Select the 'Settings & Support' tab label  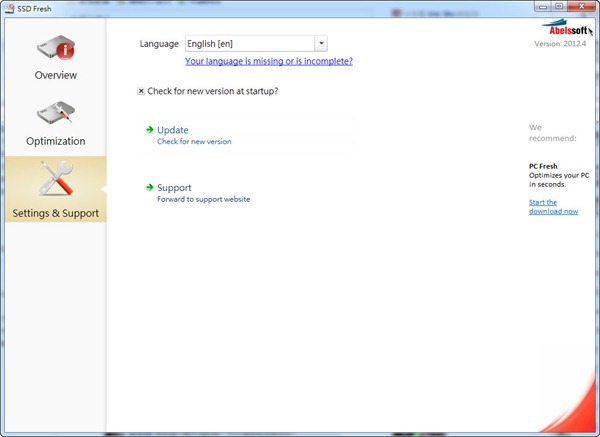click(x=55, y=213)
